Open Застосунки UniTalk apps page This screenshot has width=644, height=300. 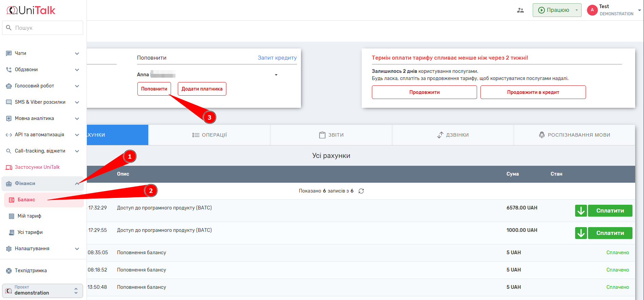37,167
